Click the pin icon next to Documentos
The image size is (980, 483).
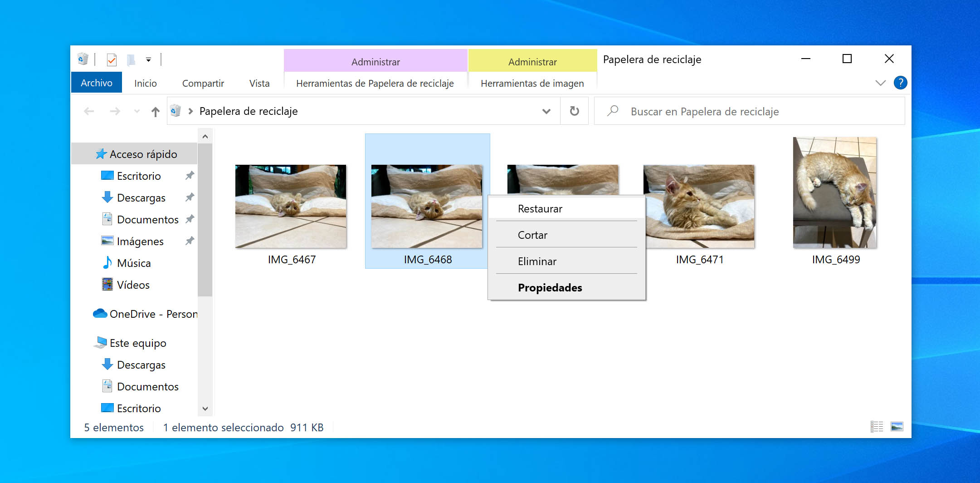coord(190,219)
